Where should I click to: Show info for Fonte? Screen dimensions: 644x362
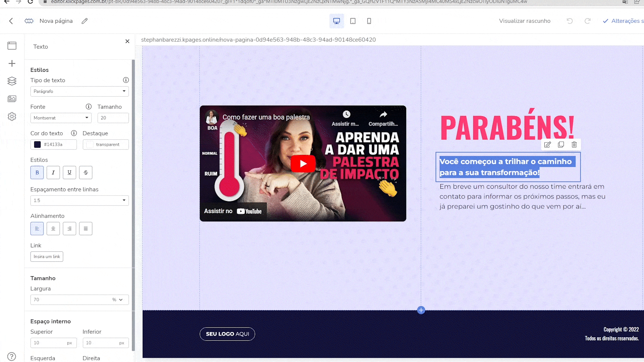point(89,106)
